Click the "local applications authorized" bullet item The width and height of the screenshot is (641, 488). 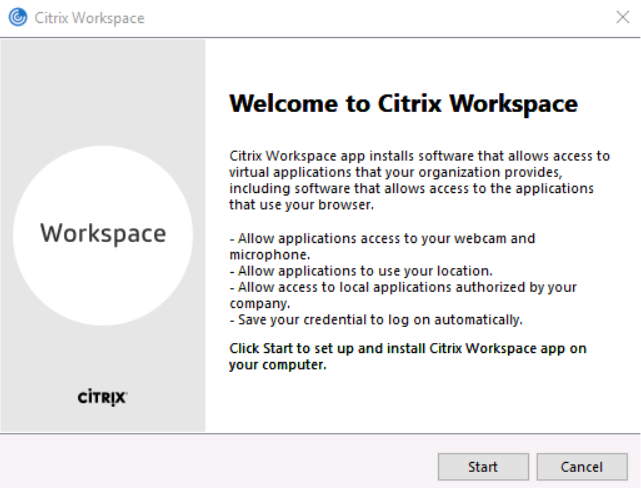click(404, 287)
